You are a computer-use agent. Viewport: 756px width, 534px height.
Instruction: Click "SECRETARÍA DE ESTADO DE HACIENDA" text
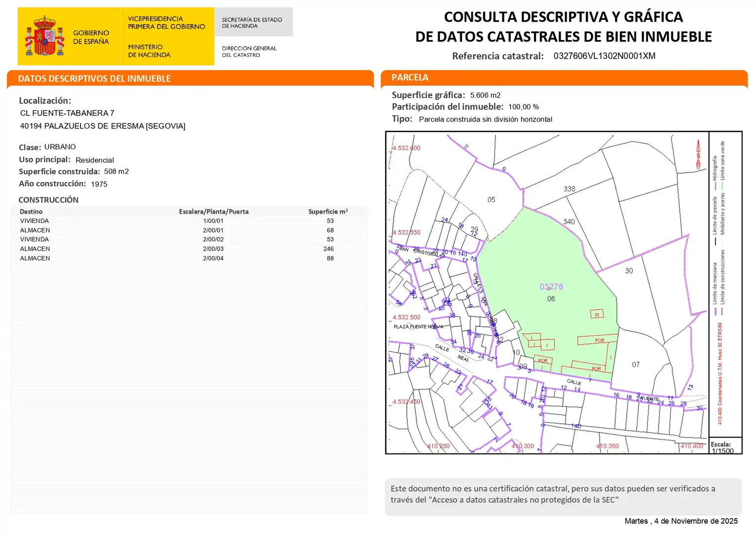(252, 23)
